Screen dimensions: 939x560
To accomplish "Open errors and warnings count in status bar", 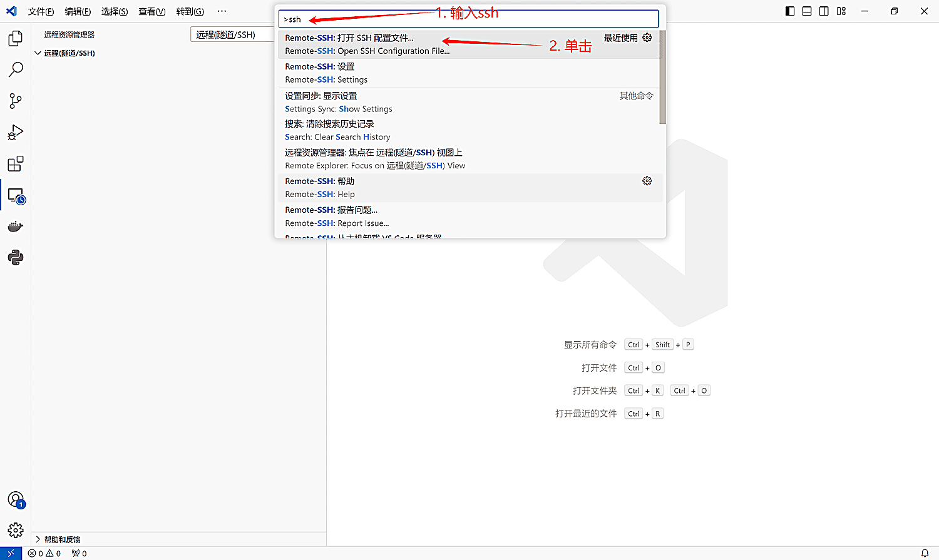I will pos(44,553).
